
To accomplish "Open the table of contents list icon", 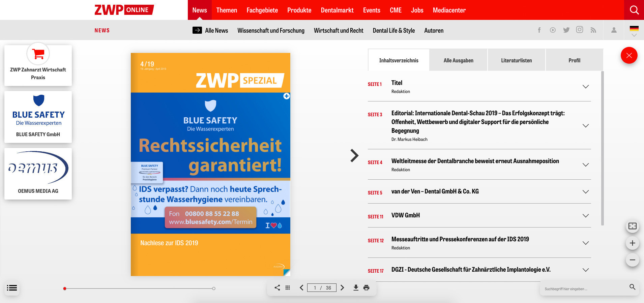I will click(x=12, y=288).
